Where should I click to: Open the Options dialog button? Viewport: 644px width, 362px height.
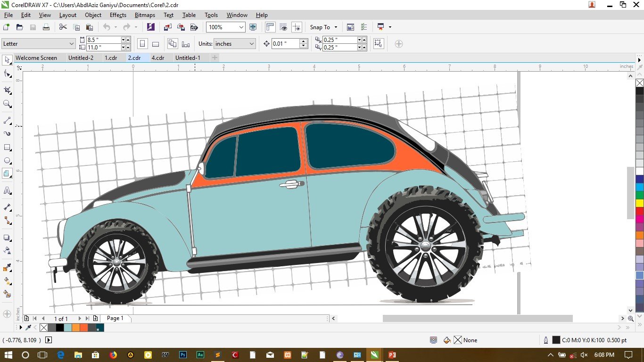(x=363, y=27)
